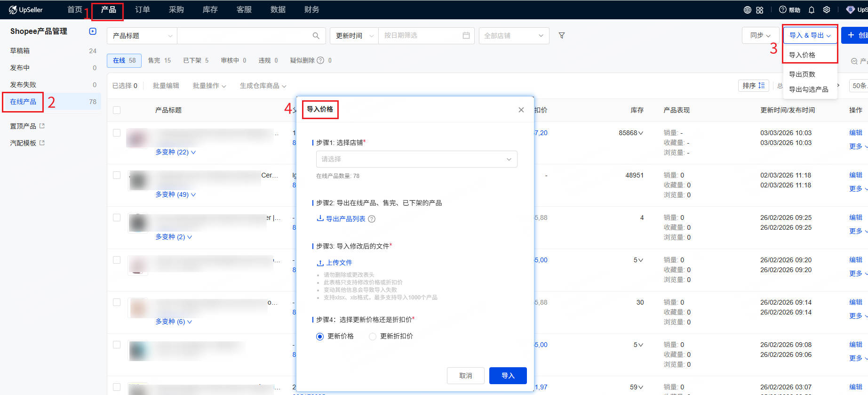Expand the 多变种 (22) variants list
868x395 pixels.
tap(175, 152)
